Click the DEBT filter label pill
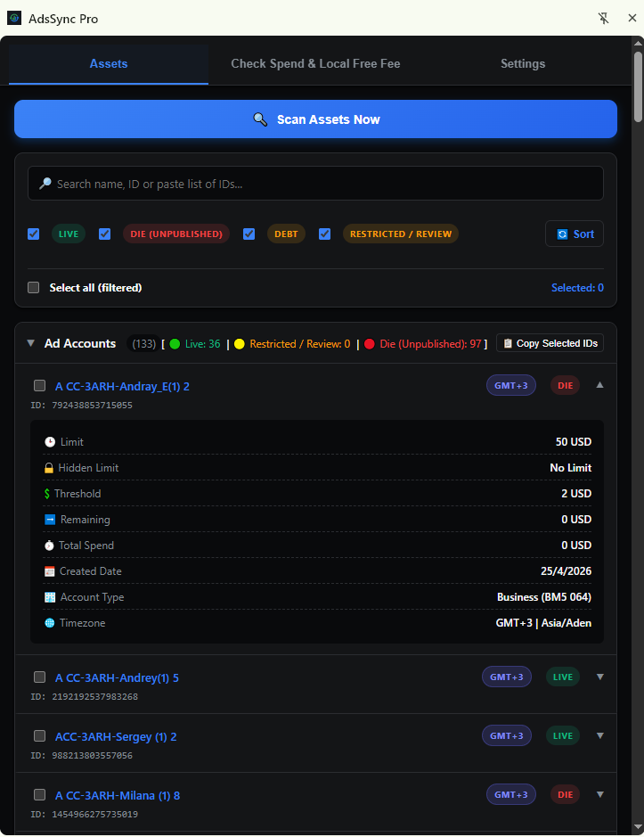 coord(286,234)
